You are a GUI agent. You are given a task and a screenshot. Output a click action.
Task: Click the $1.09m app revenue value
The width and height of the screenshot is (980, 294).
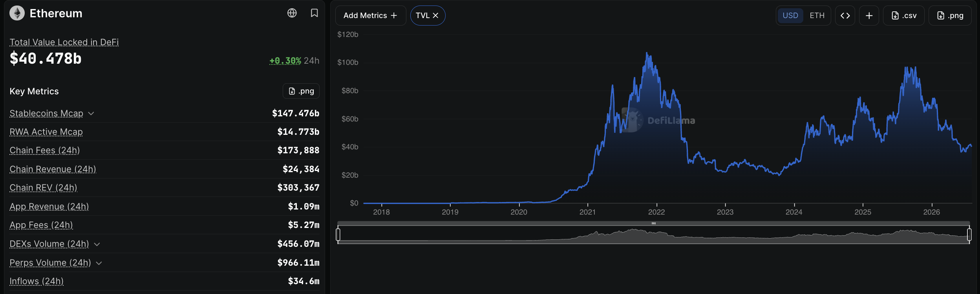(x=304, y=206)
